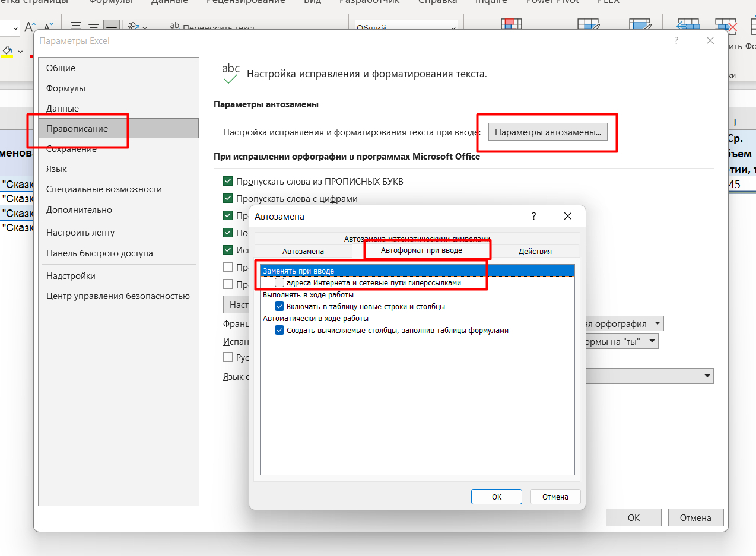Open the dictionary language dropdown at bottom

click(707, 376)
